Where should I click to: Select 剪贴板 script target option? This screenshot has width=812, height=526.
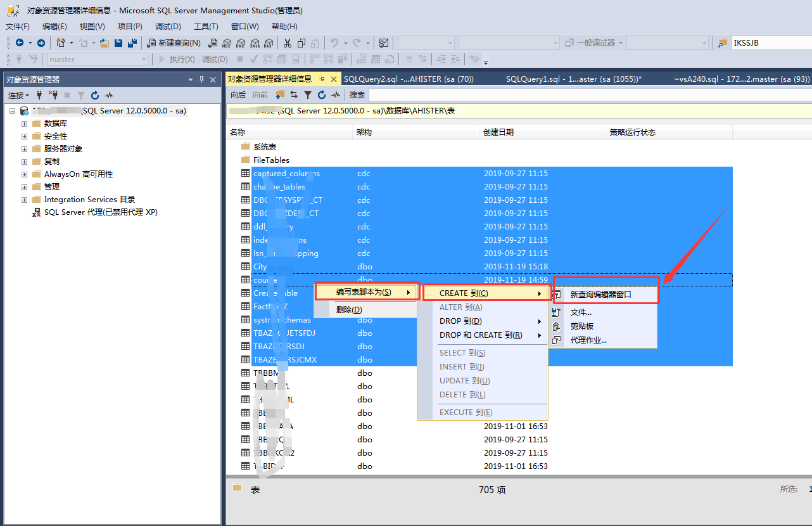[603, 326]
